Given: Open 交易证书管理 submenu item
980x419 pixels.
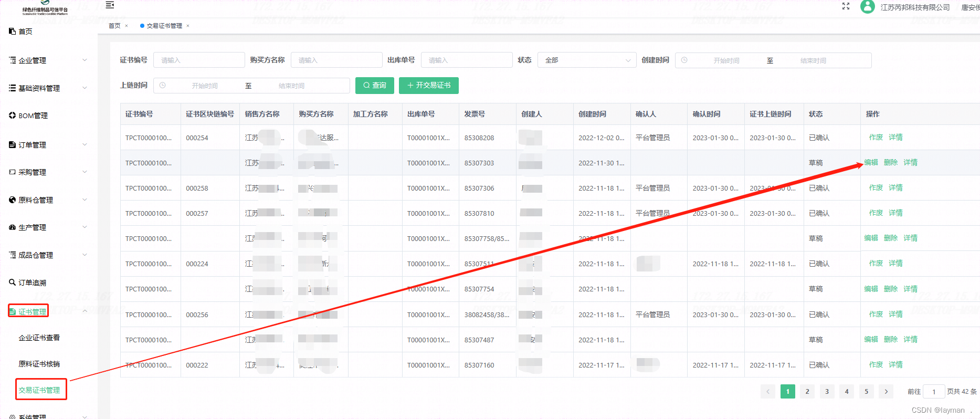Looking at the screenshot, I should coord(39,390).
